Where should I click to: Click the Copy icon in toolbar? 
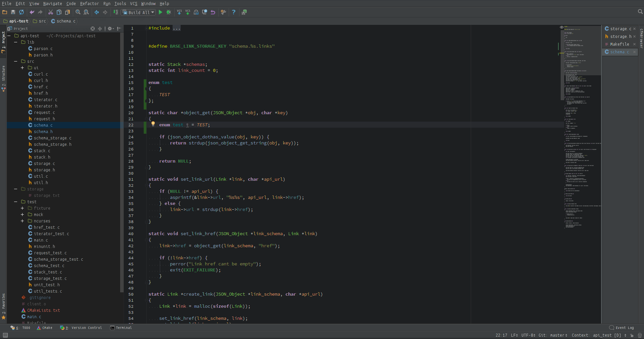[59, 12]
